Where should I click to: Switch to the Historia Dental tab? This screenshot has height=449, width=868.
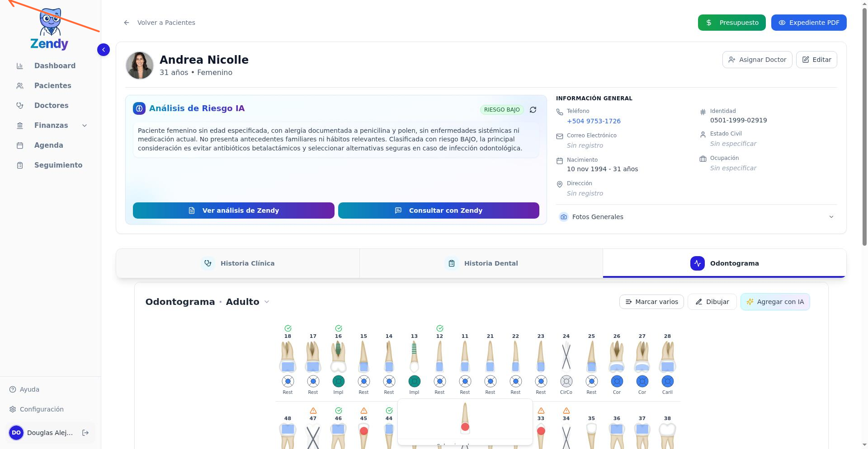[x=481, y=263]
